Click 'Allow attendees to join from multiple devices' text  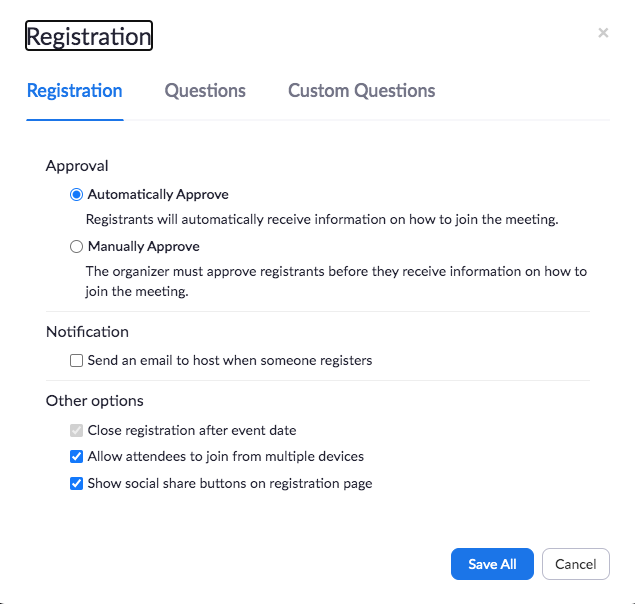pos(226,457)
